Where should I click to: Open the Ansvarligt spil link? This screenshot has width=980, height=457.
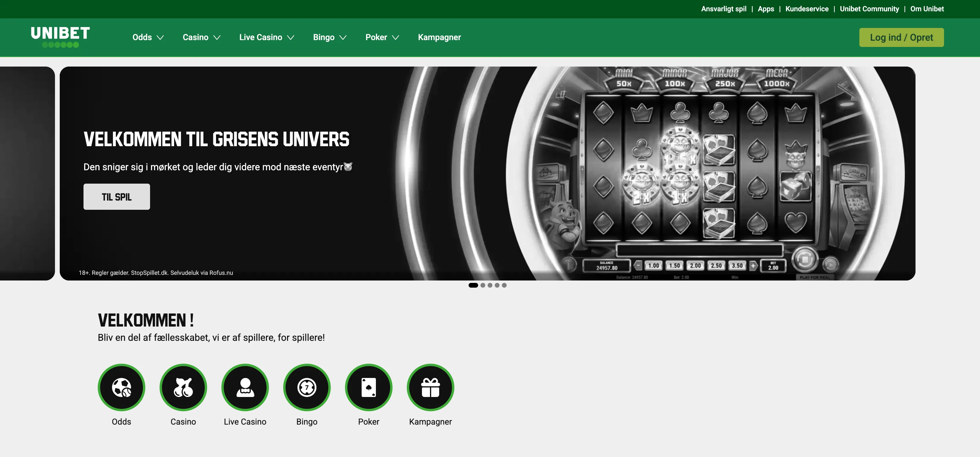pos(724,9)
